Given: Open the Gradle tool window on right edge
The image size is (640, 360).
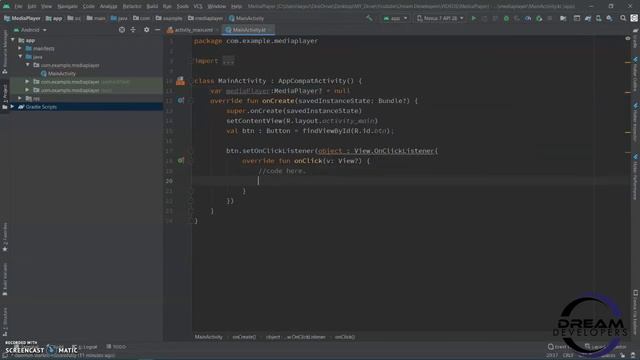Looking at the screenshot, I should coord(636,39).
